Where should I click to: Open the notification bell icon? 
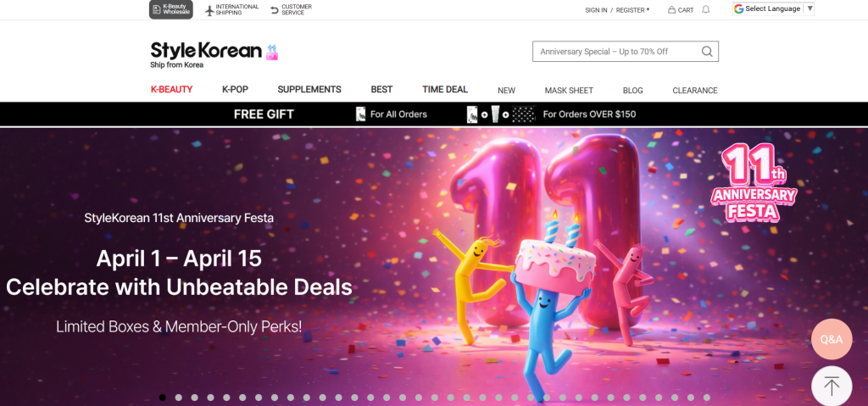706,9
